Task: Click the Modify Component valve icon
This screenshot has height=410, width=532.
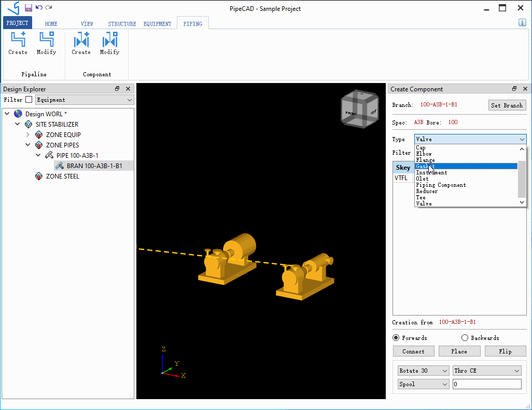Action: [x=110, y=39]
